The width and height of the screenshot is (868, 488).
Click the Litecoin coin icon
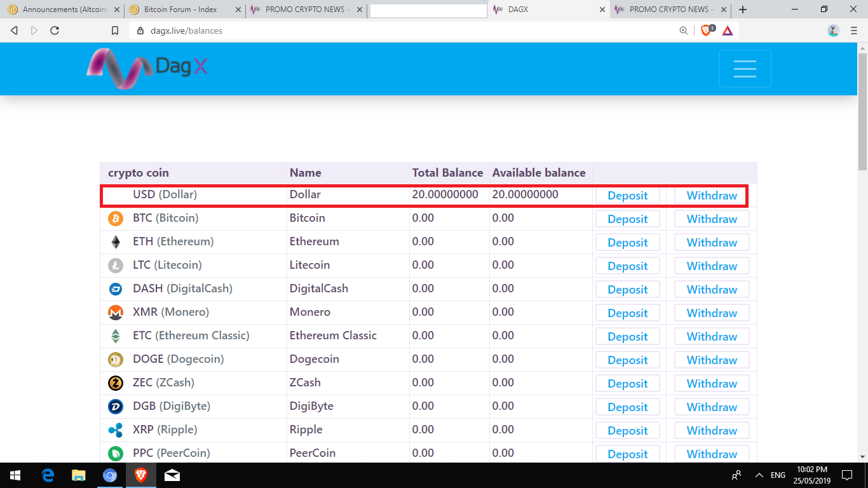116,266
